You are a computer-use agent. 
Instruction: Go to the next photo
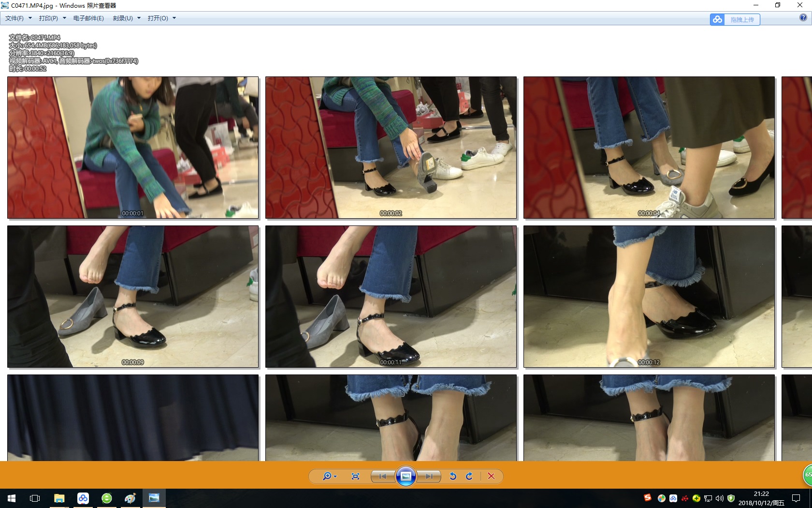click(429, 477)
